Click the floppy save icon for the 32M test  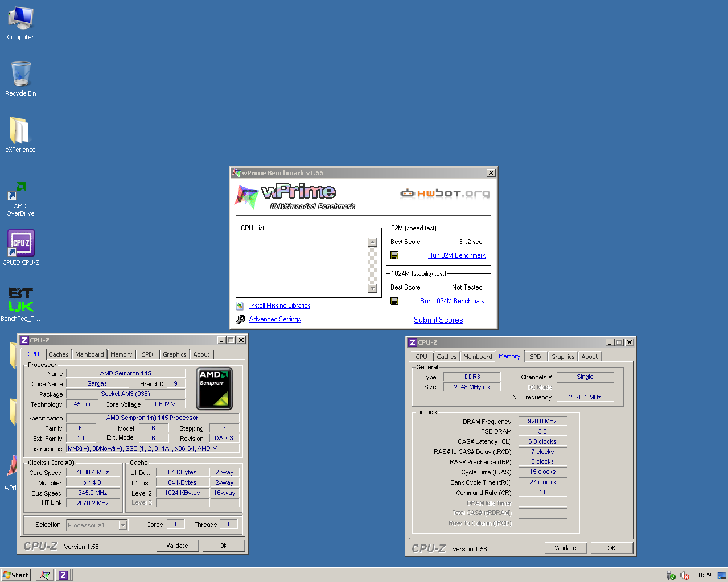click(394, 255)
